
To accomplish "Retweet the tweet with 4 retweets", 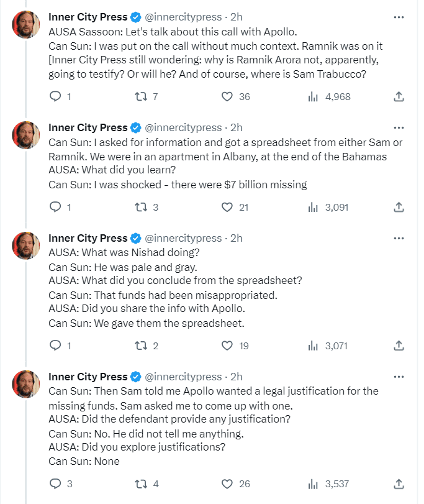I will pyautogui.click(x=140, y=483).
